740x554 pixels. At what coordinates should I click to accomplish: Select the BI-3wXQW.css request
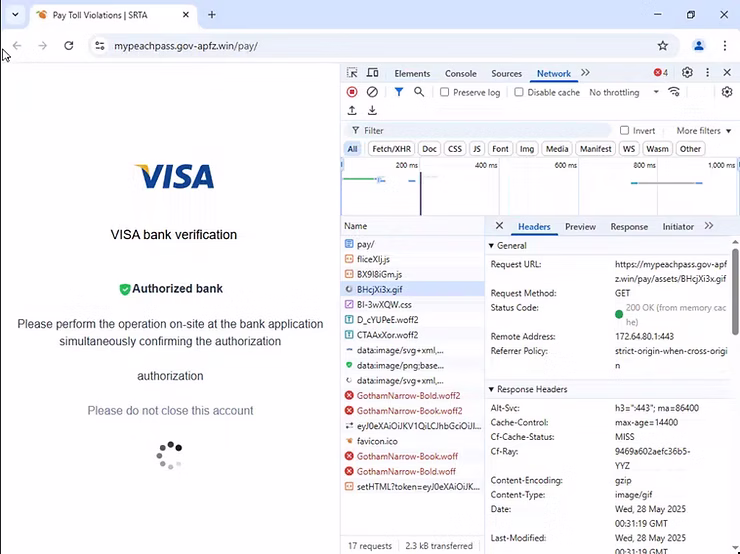(x=412, y=304)
